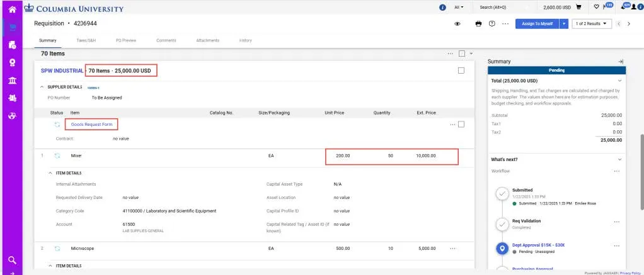Collapse the Summary side panel arrow
The image size is (644, 275).
coord(621,61)
